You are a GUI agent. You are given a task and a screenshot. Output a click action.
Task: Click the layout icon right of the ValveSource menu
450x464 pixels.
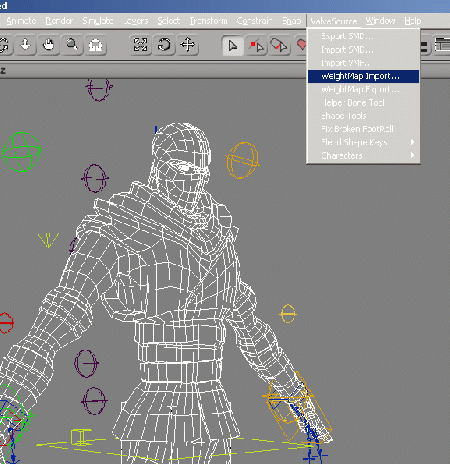coord(442,45)
